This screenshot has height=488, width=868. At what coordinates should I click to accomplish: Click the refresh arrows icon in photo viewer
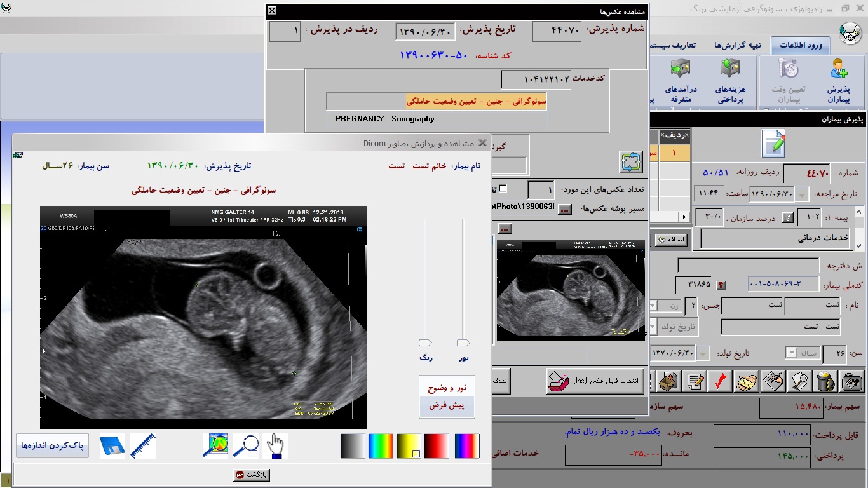631,162
